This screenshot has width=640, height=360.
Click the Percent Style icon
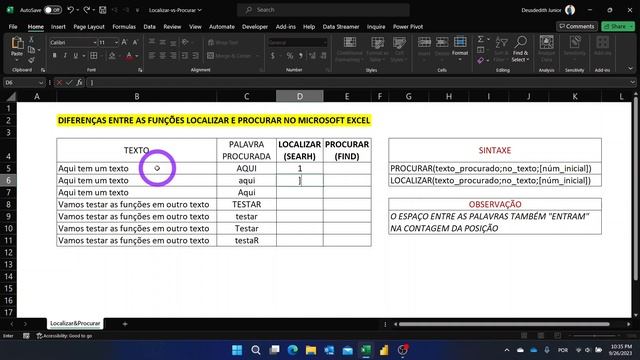pos(289,56)
